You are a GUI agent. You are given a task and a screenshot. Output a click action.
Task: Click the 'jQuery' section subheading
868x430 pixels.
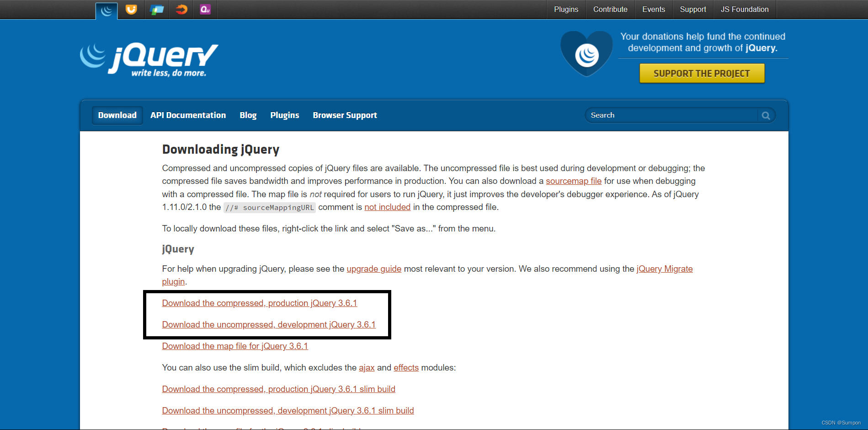pos(178,249)
